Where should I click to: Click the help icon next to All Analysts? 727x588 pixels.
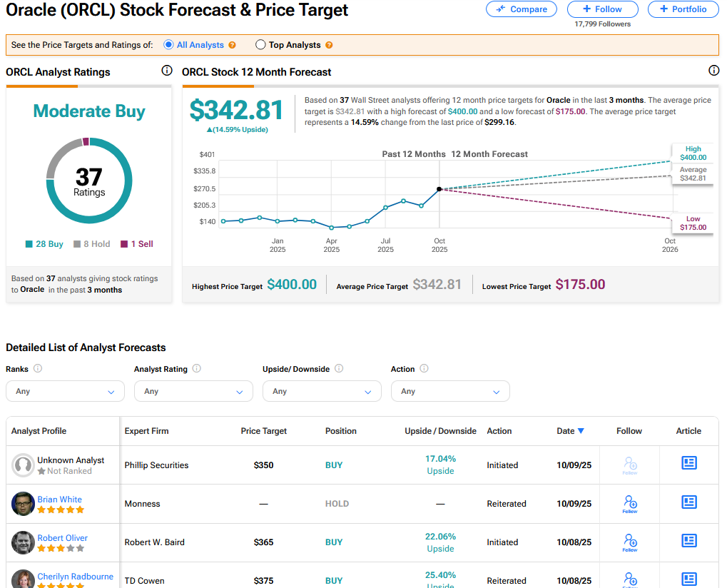(x=232, y=45)
